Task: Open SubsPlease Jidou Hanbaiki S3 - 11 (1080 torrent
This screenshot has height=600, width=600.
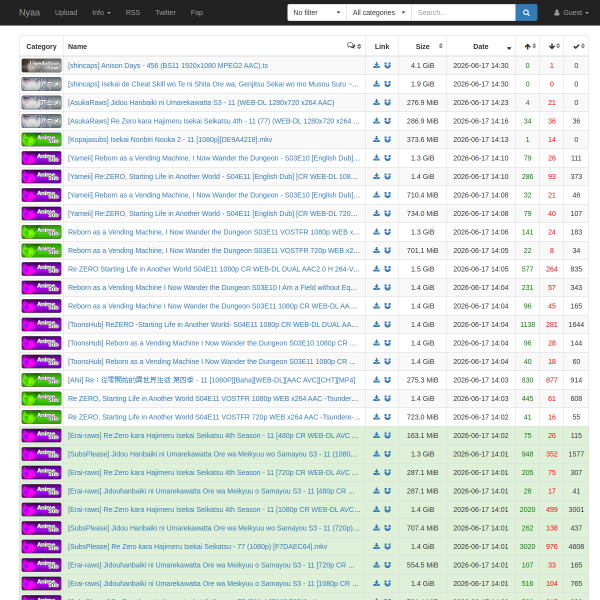Action: pyautogui.click(x=212, y=454)
